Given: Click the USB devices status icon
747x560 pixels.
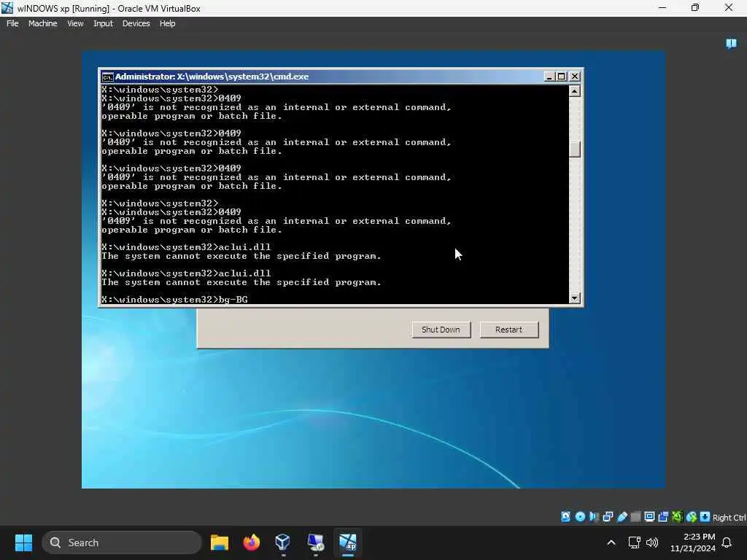Looking at the screenshot, I should click(622, 517).
